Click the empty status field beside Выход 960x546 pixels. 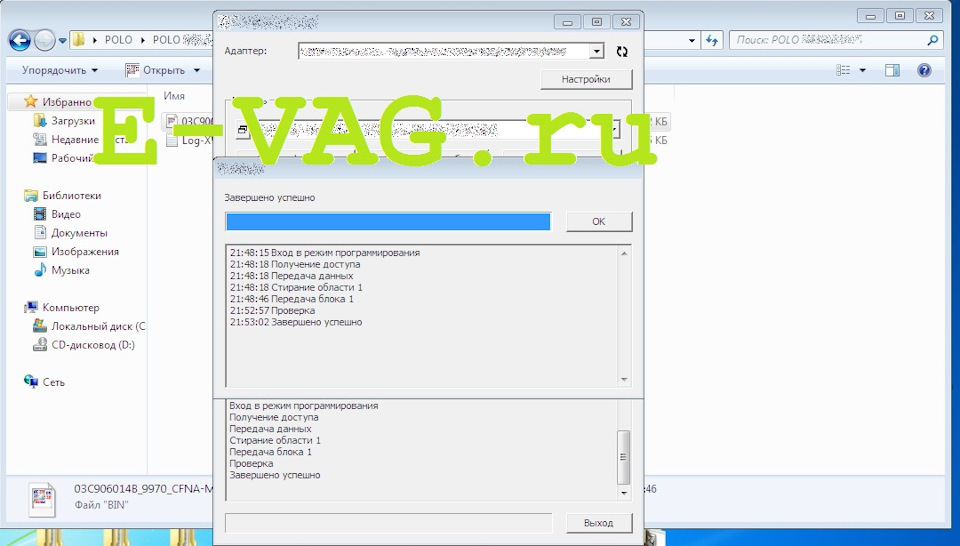click(389, 523)
